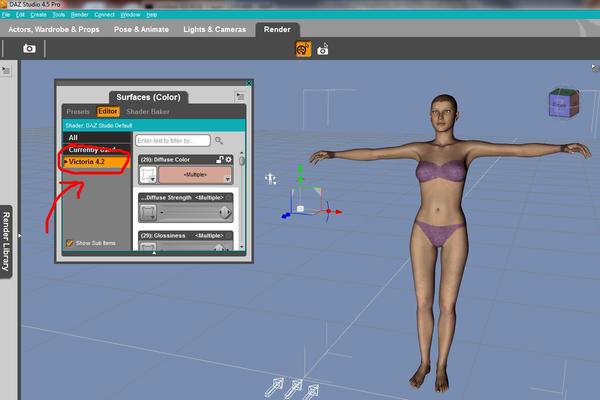600x400 pixels.
Task: Click the Glossiness slider
Action: pyautogui.click(x=195, y=247)
